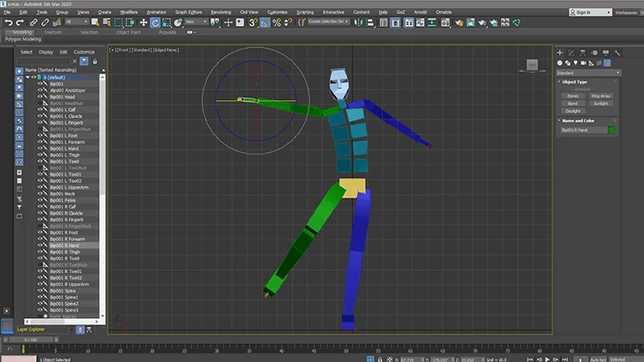Click the Bip001 R Hand name field

[583, 130]
